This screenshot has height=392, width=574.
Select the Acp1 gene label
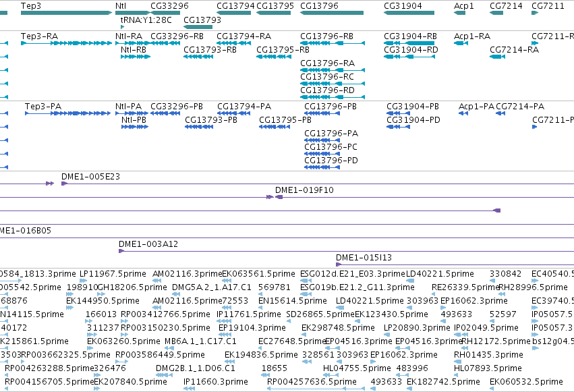pyautogui.click(x=464, y=6)
